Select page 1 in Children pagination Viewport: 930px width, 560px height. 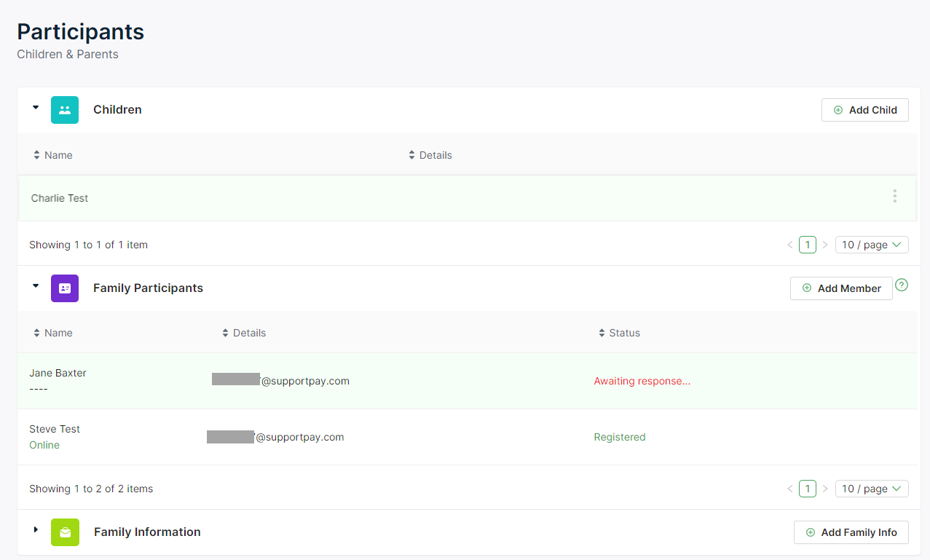807,245
